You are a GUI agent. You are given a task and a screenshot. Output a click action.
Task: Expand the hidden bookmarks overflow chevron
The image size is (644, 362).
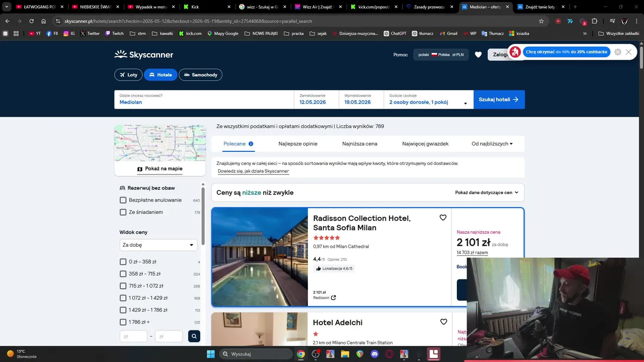tap(585, 33)
